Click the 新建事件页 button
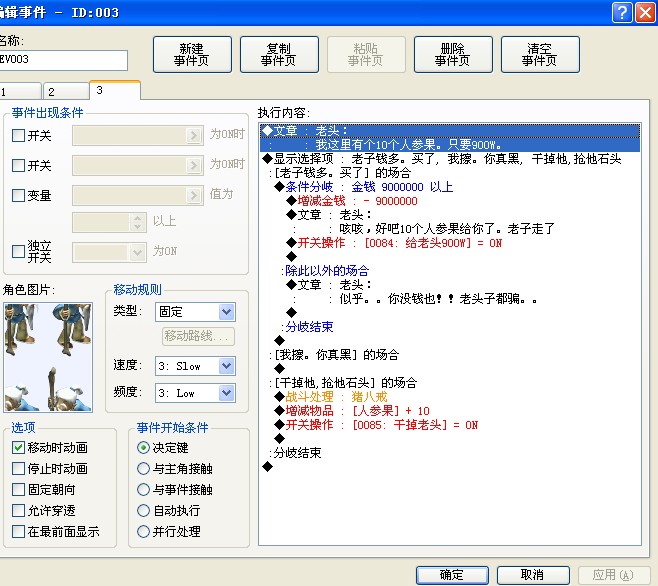Viewport: 658px width, 586px height. (192, 55)
